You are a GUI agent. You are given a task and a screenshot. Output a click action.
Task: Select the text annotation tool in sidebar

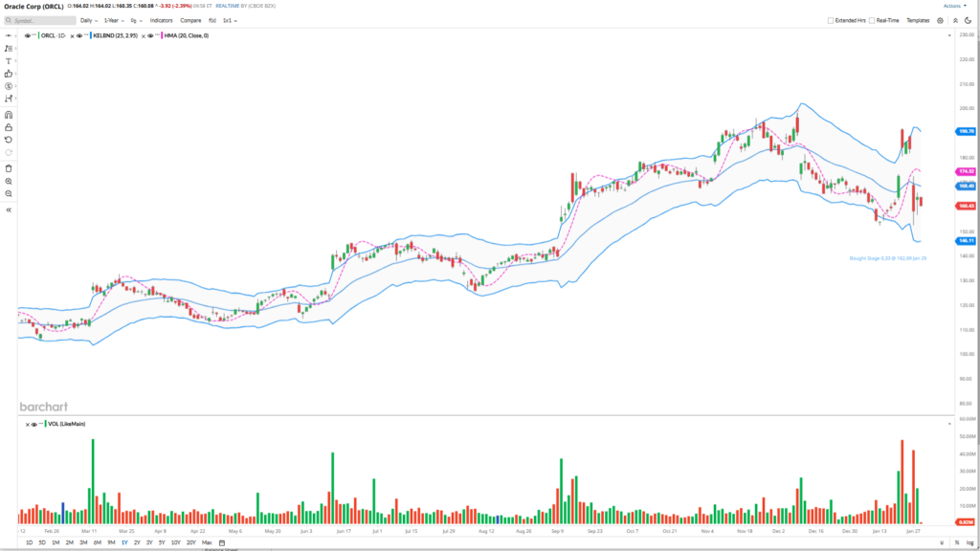pyautogui.click(x=8, y=60)
